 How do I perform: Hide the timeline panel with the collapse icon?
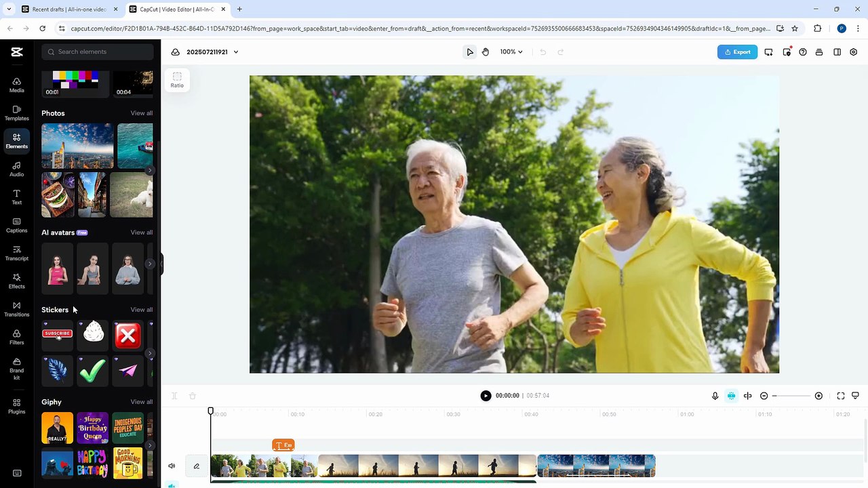(855, 396)
